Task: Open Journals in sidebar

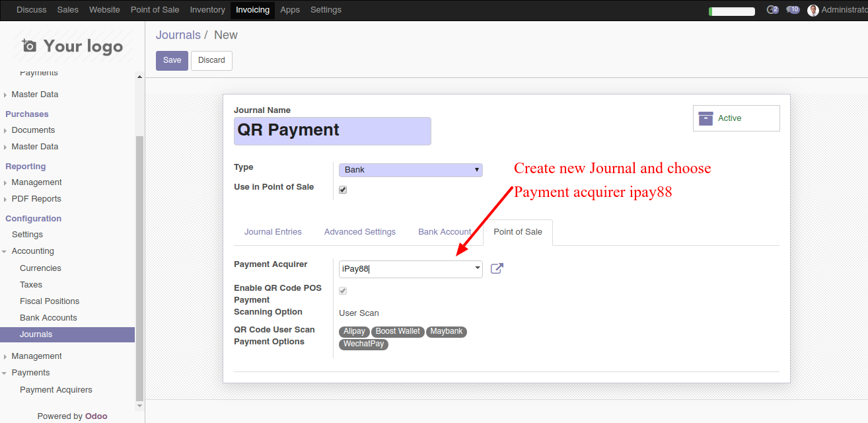Action: [67, 334]
